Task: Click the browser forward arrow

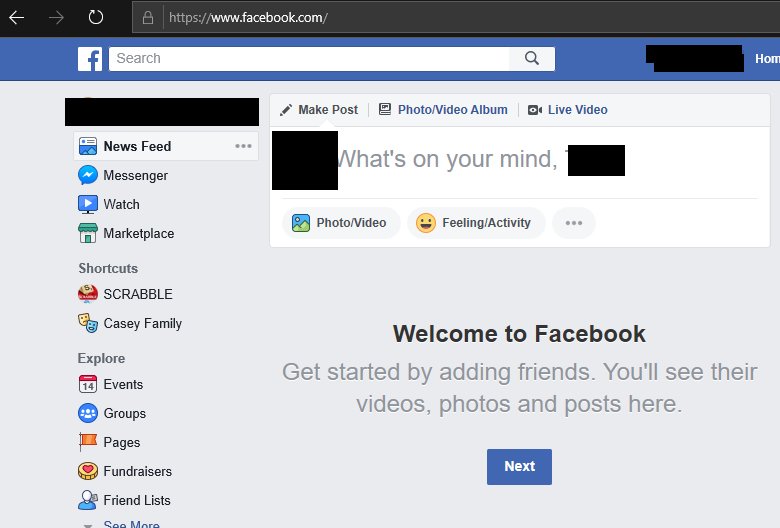Action: pos(56,18)
